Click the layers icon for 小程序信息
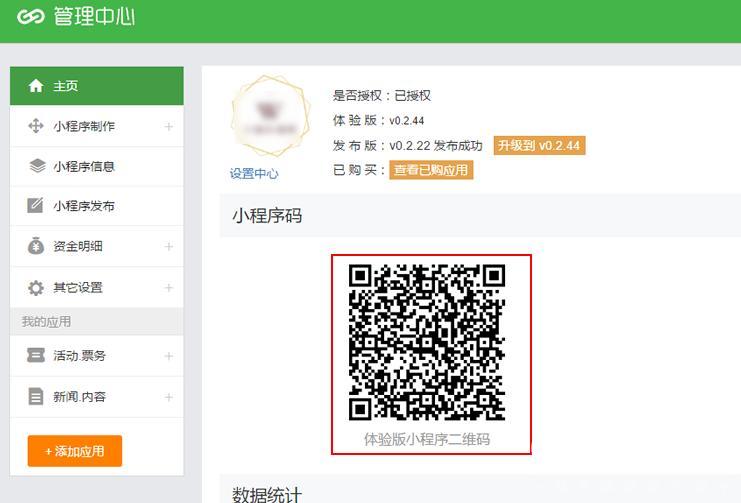Screen dimensions: 741x503 coord(37,166)
